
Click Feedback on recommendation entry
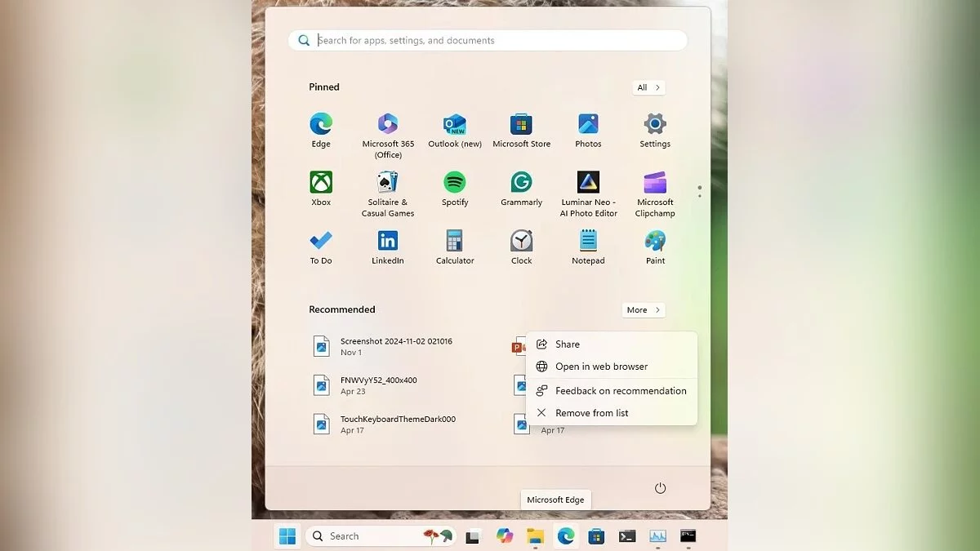[620, 391]
